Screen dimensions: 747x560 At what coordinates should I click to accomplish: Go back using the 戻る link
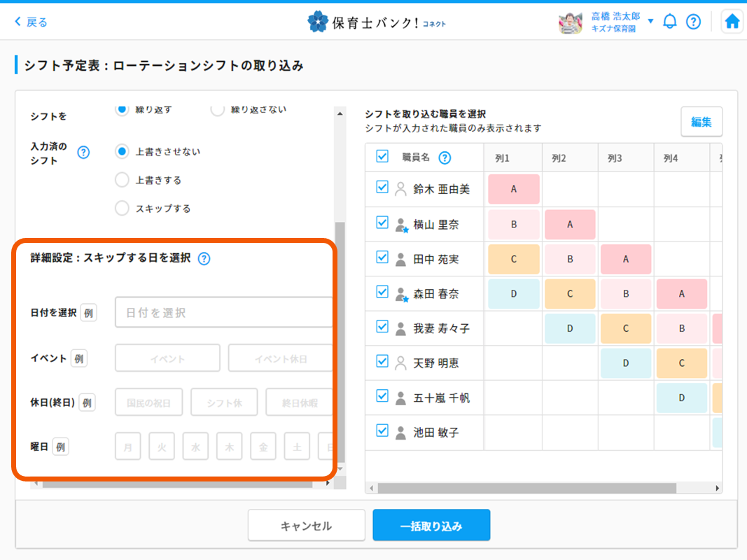pyautogui.click(x=32, y=22)
